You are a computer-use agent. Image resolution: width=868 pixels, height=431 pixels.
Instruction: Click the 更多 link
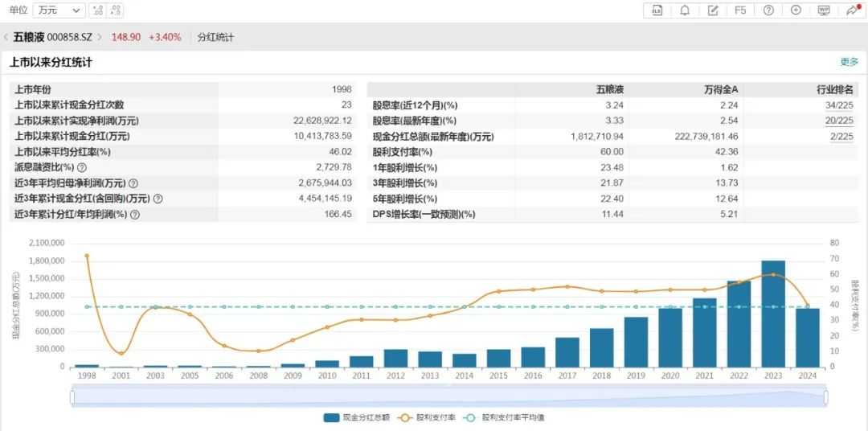click(849, 62)
